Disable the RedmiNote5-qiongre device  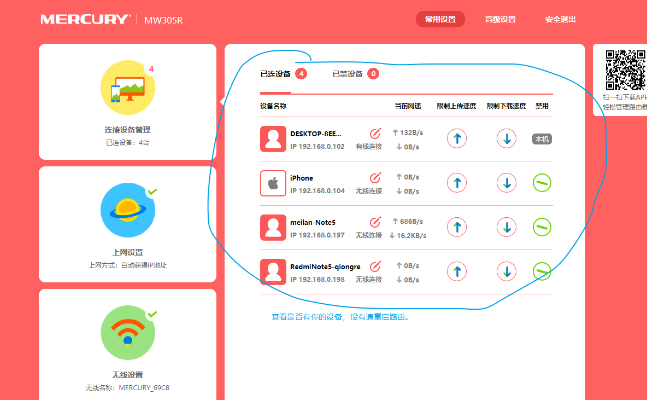pos(542,271)
